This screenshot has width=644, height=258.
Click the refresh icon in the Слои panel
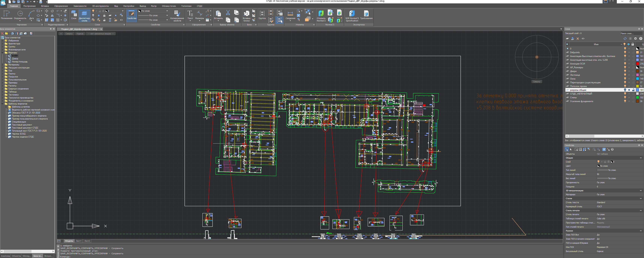tap(625, 39)
